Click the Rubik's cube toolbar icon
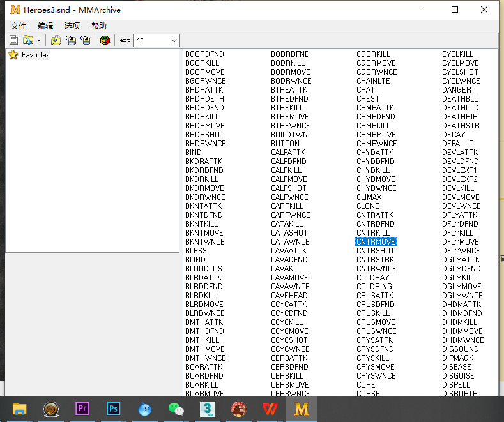Image resolution: width=504 pixels, height=422 pixels. click(x=105, y=40)
